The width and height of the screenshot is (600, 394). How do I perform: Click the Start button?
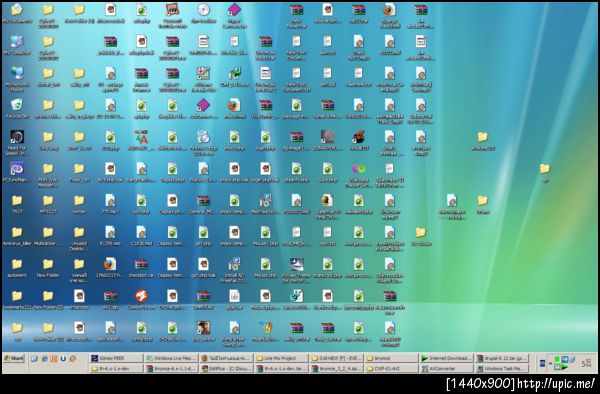[x=14, y=358]
